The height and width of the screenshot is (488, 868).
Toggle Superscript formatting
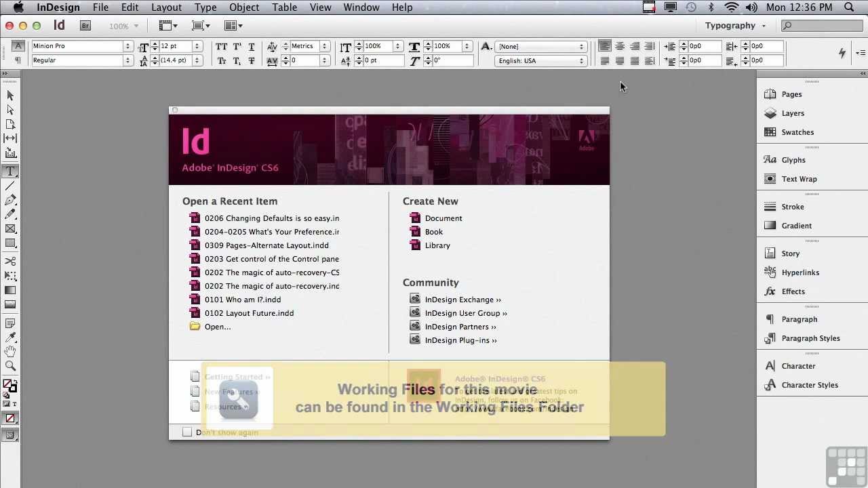[237, 46]
